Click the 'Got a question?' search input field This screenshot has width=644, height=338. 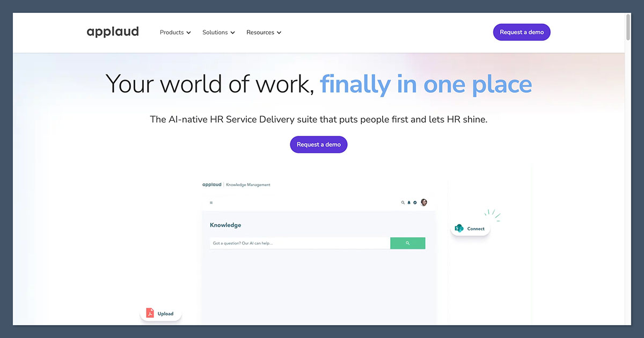coord(295,243)
